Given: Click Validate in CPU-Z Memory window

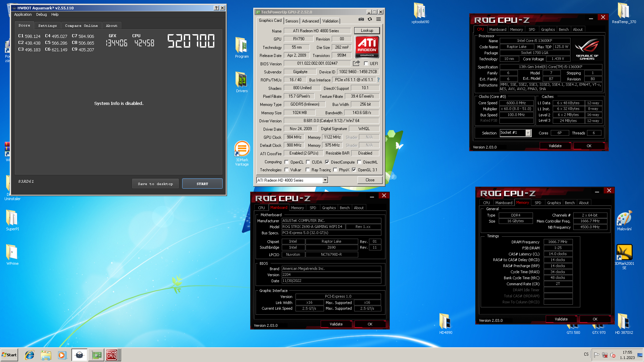Looking at the screenshot, I should click(x=561, y=319).
